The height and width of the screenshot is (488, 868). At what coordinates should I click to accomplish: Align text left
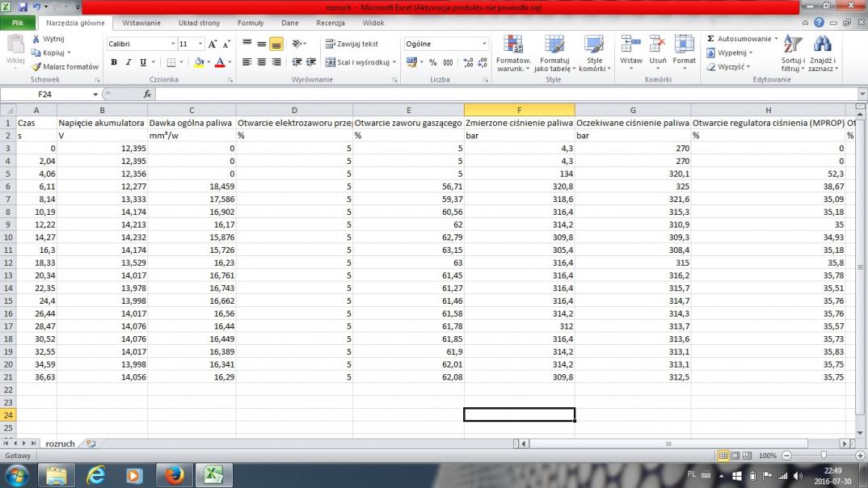tap(246, 62)
